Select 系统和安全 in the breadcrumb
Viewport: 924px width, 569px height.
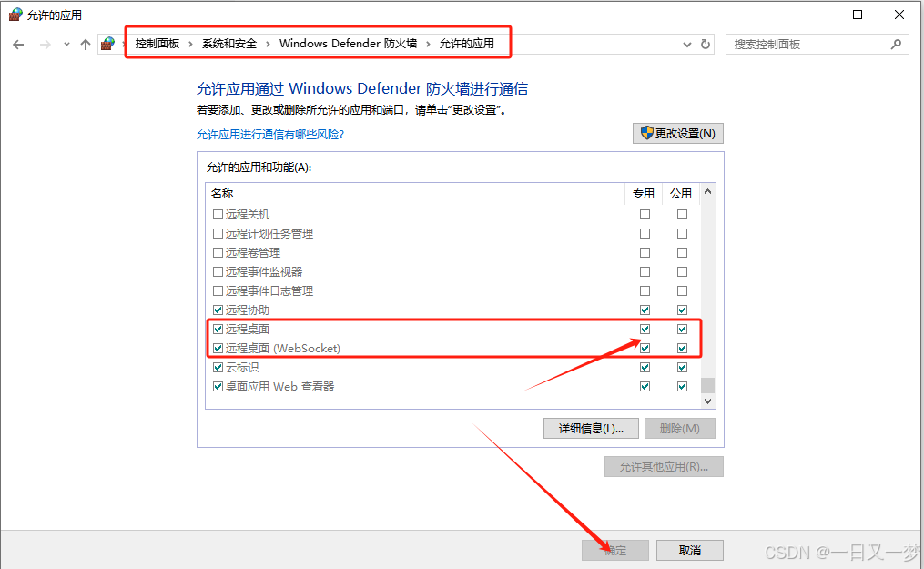point(229,44)
